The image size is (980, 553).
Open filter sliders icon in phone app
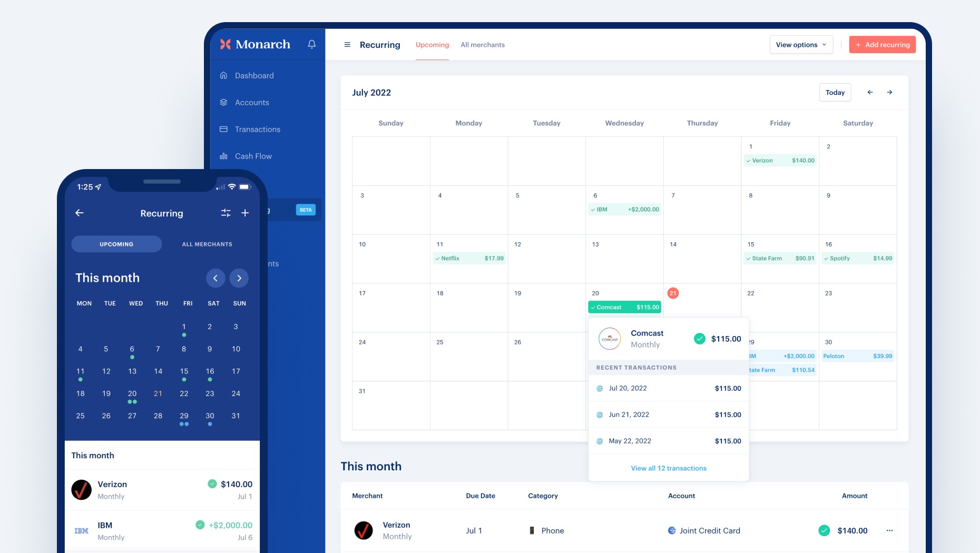pyautogui.click(x=226, y=213)
